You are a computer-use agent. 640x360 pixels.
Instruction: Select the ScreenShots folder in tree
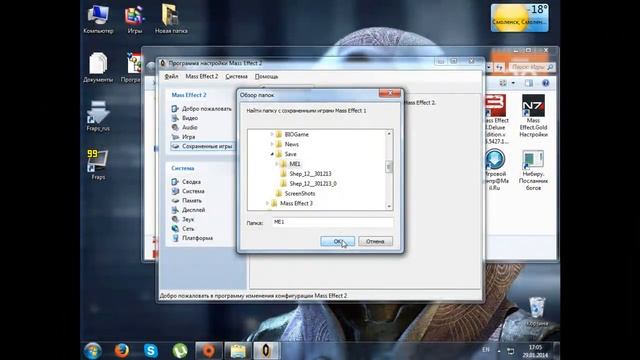(x=295, y=193)
